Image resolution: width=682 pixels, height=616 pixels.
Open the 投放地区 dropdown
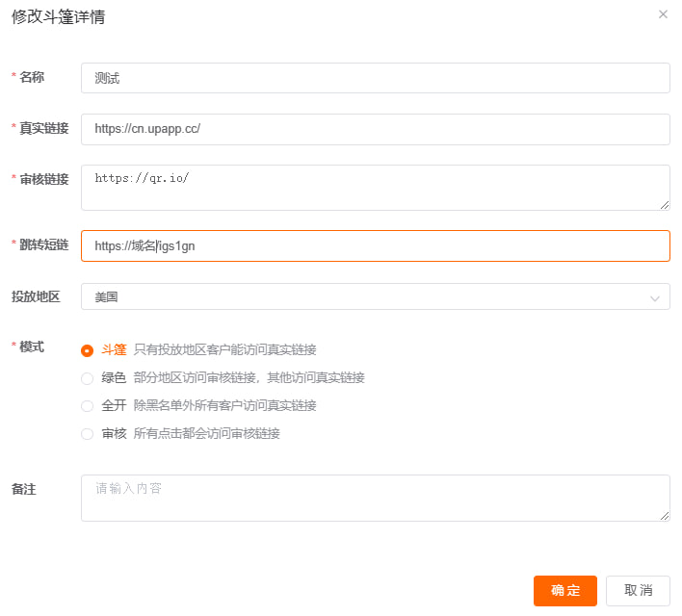pyautogui.click(x=376, y=296)
